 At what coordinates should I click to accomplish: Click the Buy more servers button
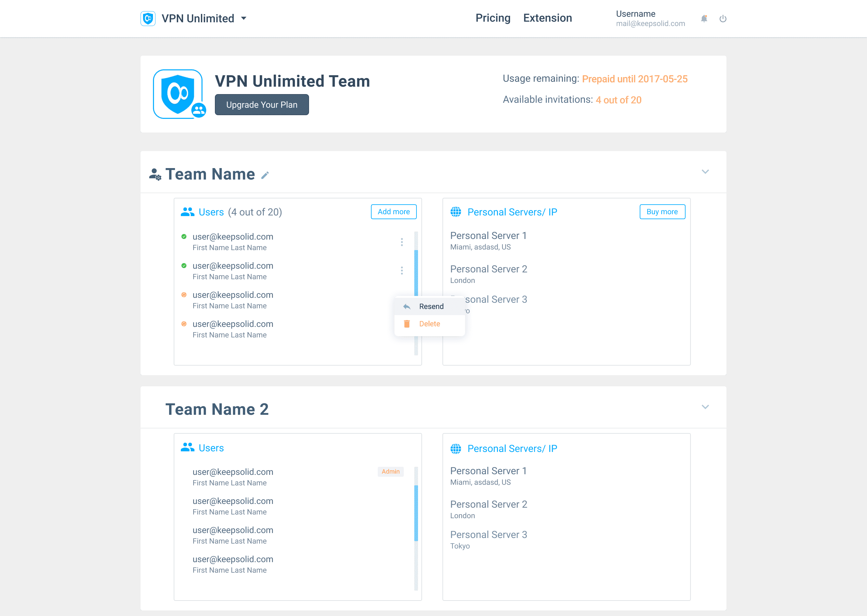[662, 212]
